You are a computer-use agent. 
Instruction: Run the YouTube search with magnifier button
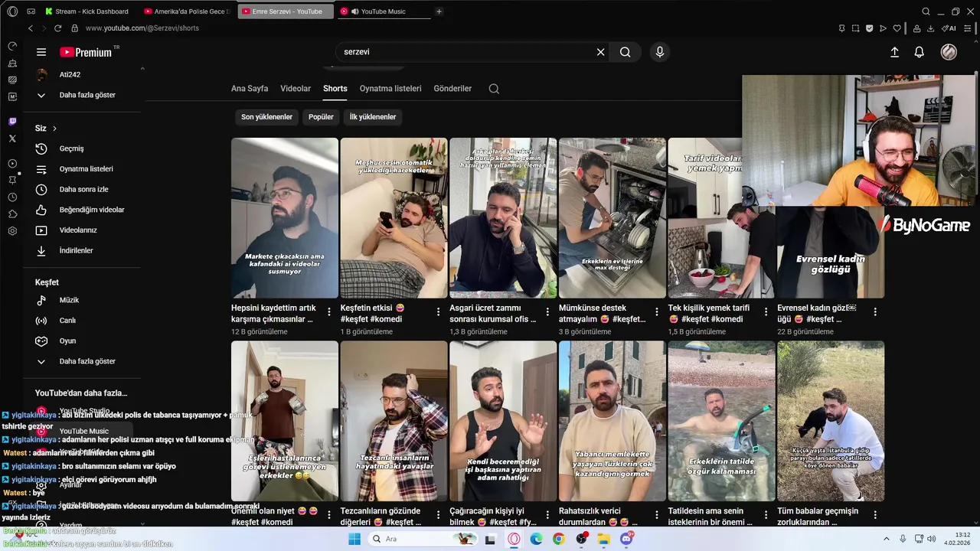click(626, 52)
